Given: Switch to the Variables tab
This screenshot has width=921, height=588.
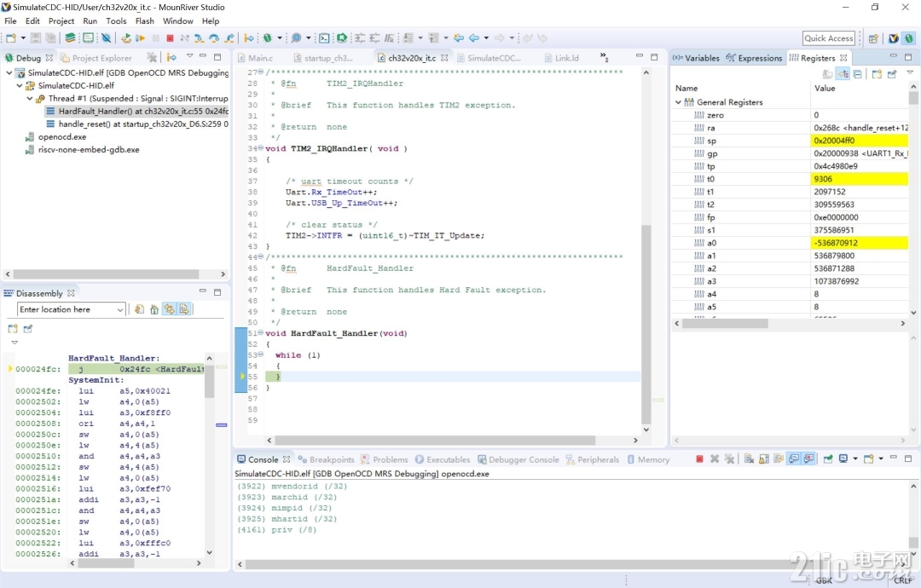Looking at the screenshot, I should click(697, 58).
